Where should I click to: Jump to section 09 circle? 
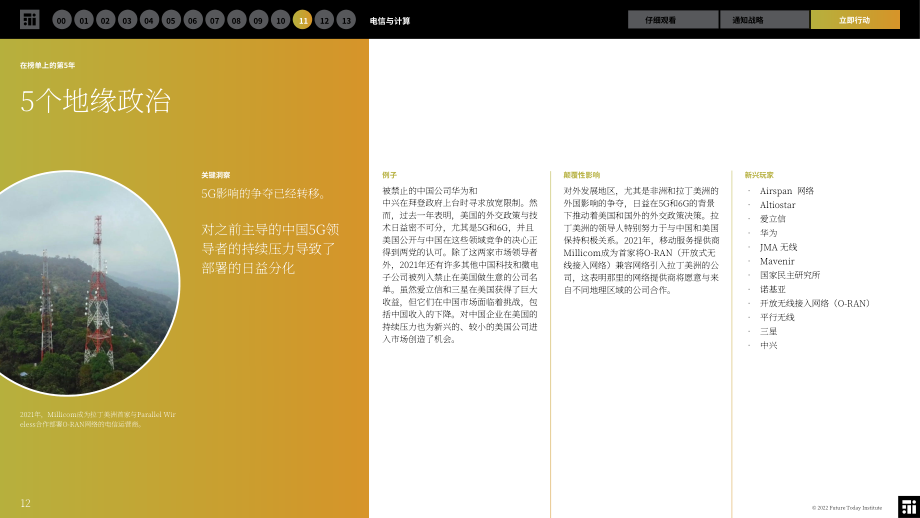click(x=258, y=20)
